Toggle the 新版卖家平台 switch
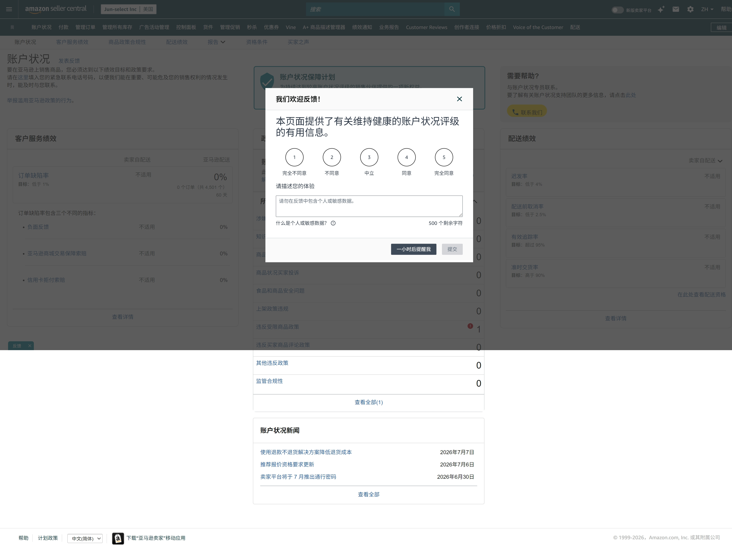Screen dimensions: 732x560 click(617, 10)
